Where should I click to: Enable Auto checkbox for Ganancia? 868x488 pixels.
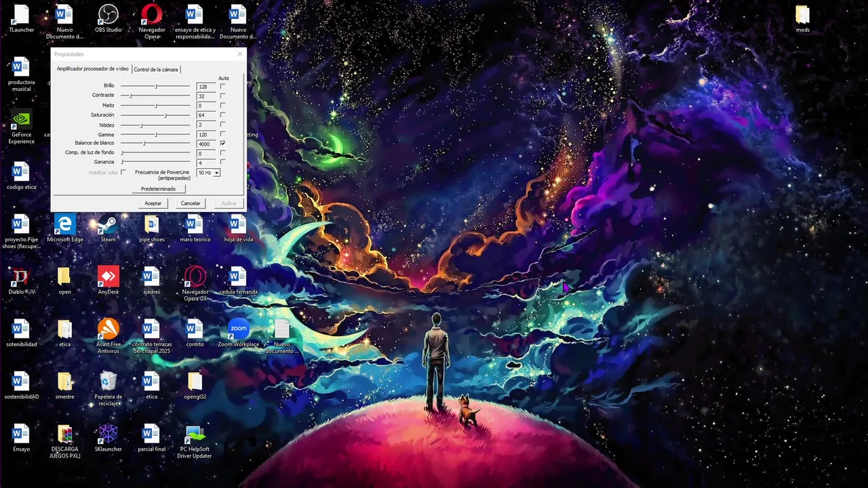[x=222, y=163]
